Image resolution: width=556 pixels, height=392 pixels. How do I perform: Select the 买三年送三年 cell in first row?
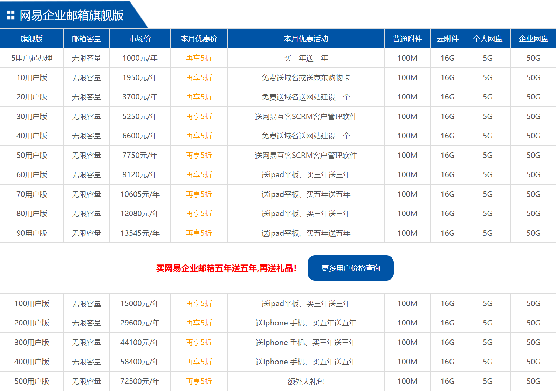pyautogui.click(x=306, y=58)
